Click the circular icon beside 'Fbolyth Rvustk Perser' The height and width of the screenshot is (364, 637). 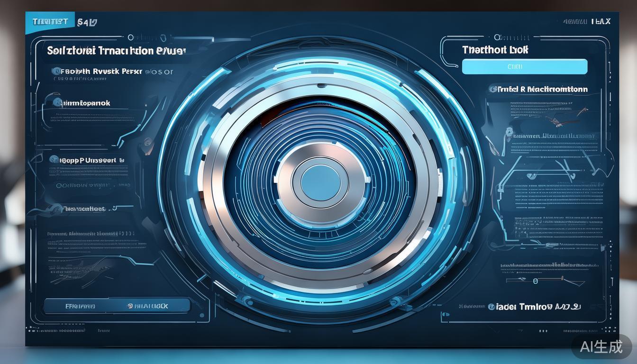(57, 71)
